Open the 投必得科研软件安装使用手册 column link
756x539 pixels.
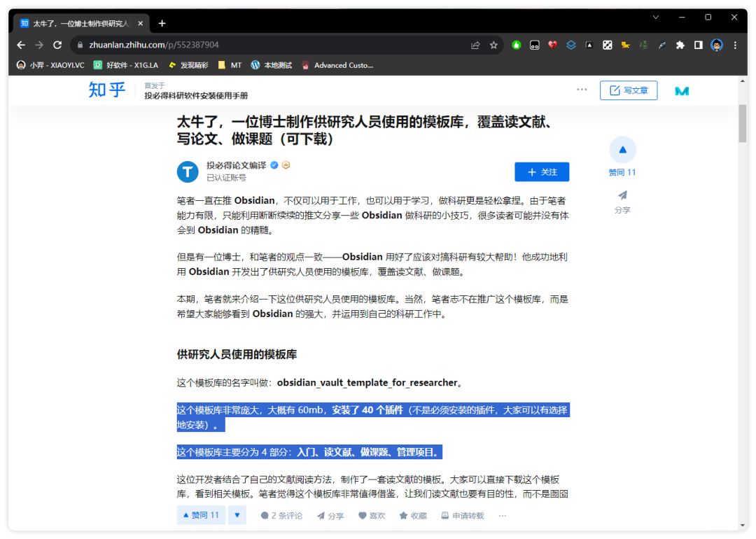click(x=196, y=95)
